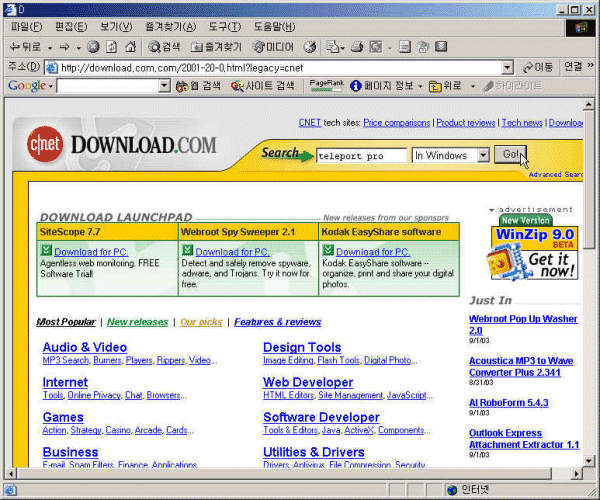
Task: Switch to New releases tab link
Action: (138, 322)
